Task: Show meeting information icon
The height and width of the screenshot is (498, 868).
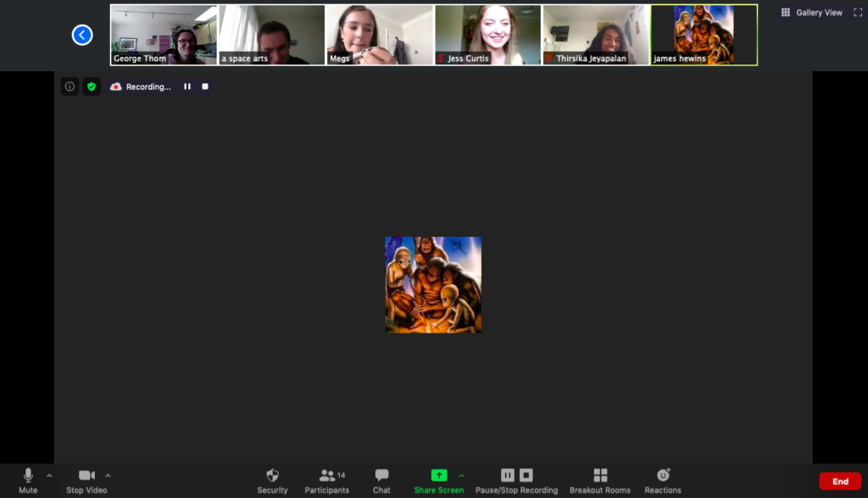Action: (70, 87)
